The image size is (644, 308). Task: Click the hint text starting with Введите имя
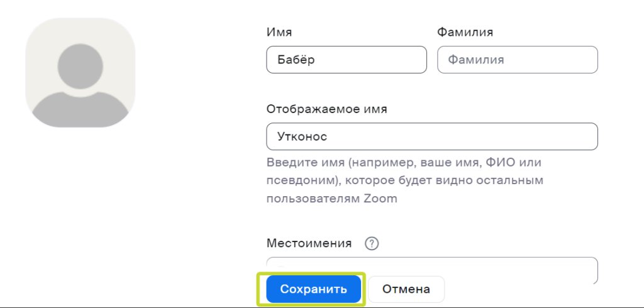point(405,180)
